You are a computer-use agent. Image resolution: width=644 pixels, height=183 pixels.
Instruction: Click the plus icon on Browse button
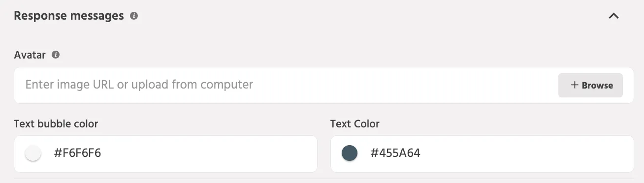(574, 85)
